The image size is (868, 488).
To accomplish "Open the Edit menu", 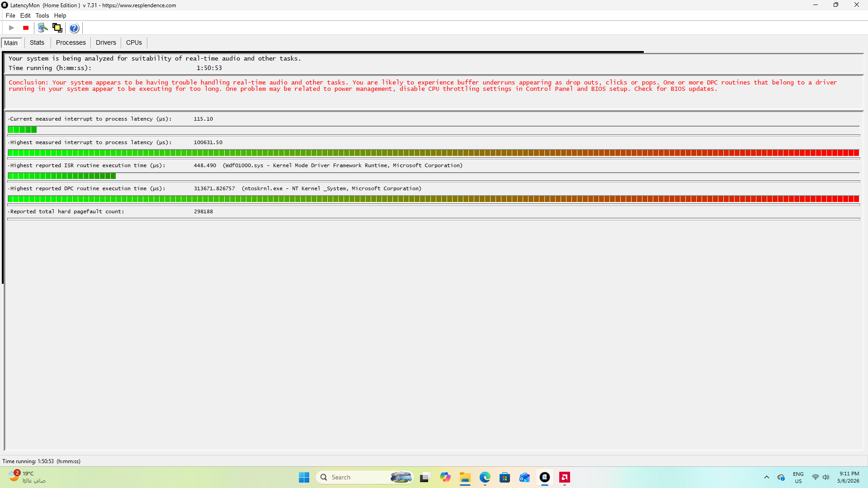I will pos(25,15).
